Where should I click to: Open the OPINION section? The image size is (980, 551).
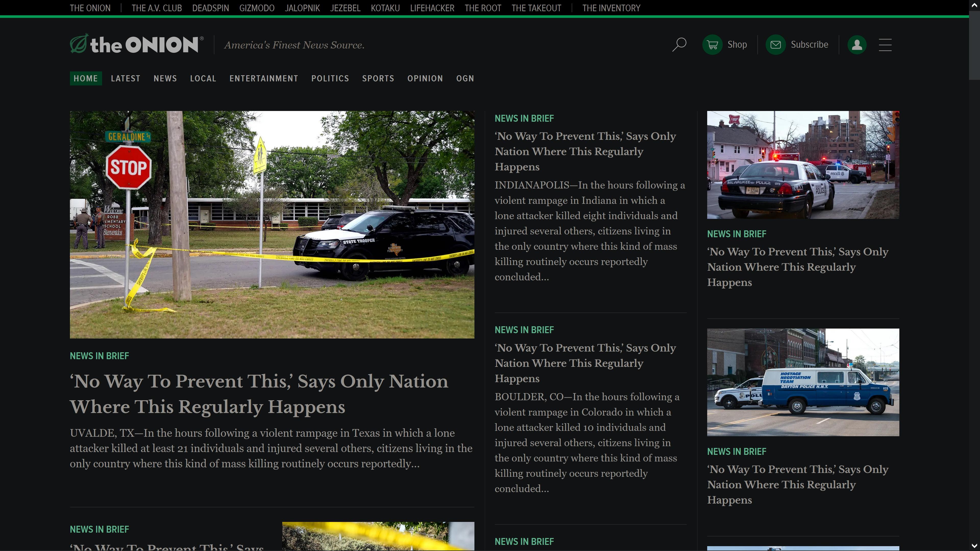coord(425,78)
